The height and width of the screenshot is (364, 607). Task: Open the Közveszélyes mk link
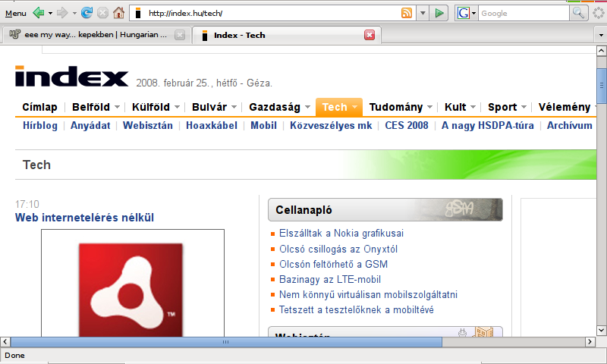pyautogui.click(x=331, y=126)
